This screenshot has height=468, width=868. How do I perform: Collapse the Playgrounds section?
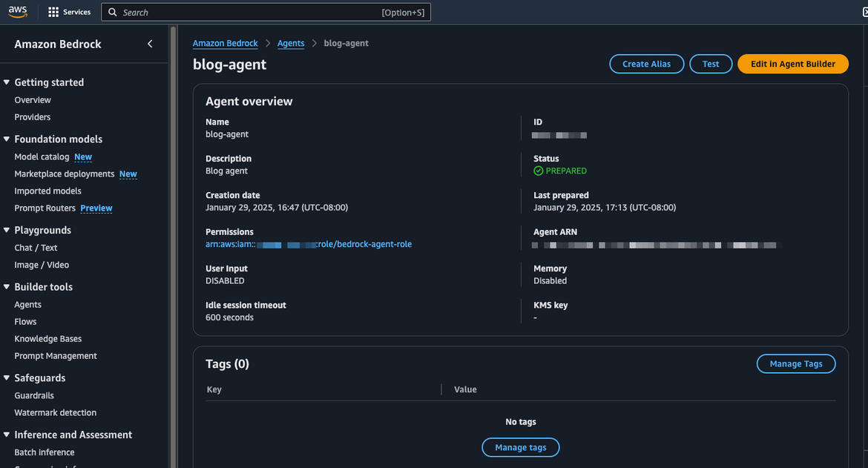click(x=7, y=230)
